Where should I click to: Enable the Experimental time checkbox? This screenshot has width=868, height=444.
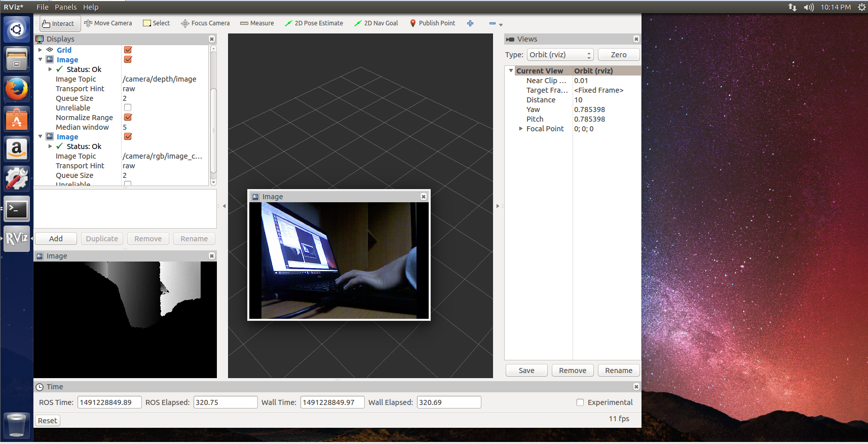tap(580, 402)
